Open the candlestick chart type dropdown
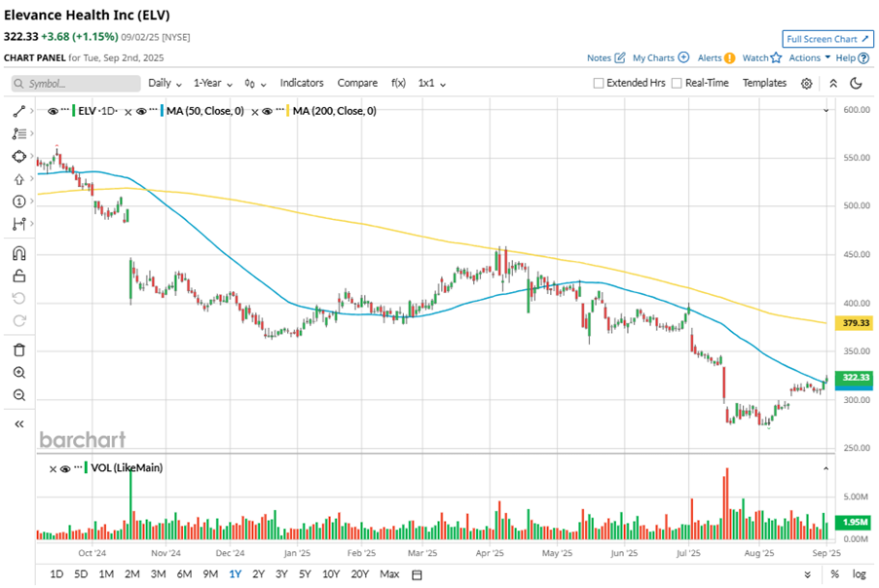Image resolution: width=879 pixels, height=588 pixels. tap(255, 84)
